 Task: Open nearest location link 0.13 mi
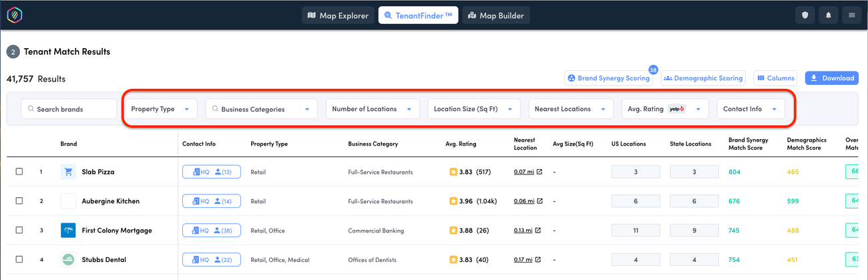[x=527, y=231]
